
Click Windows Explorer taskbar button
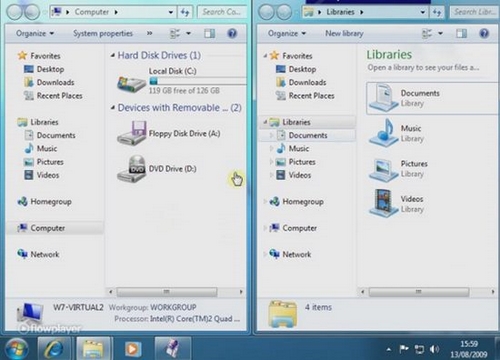point(93,348)
